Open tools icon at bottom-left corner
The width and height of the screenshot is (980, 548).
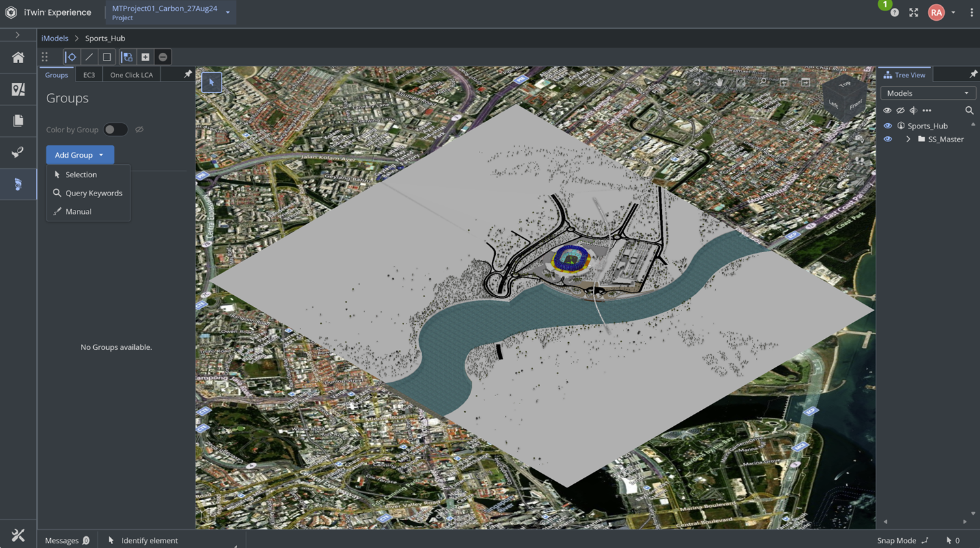[18, 536]
